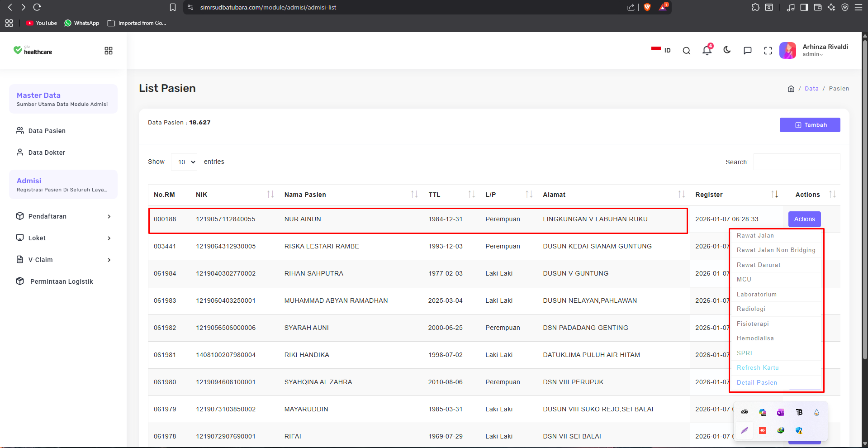This screenshot has width=868, height=448.
Task: Open YouTube bookmark
Action: pos(42,23)
